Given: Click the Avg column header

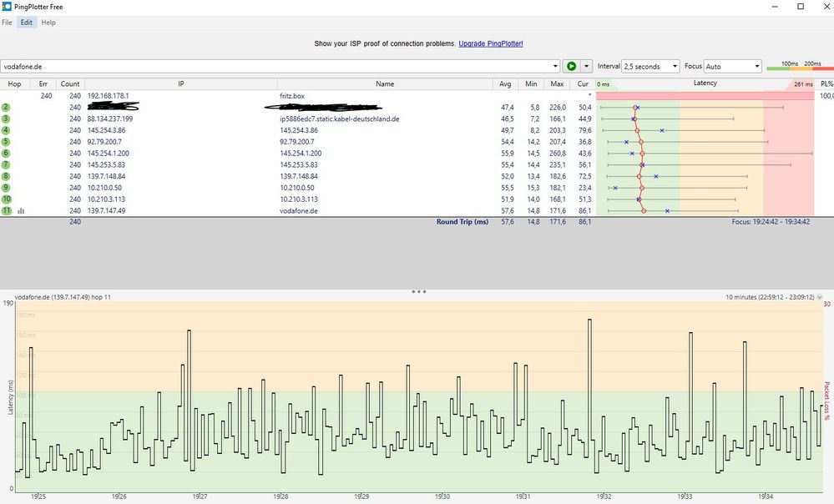Looking at the screenshot, I should coord(505,84).
